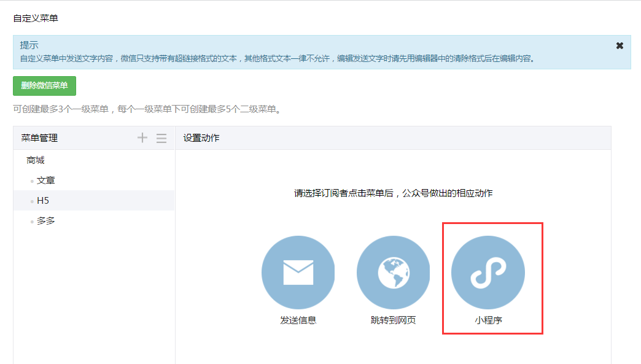The image size is (641, 364).
Task: Click the 提示 heading in the alert
Action: [29, 45]
